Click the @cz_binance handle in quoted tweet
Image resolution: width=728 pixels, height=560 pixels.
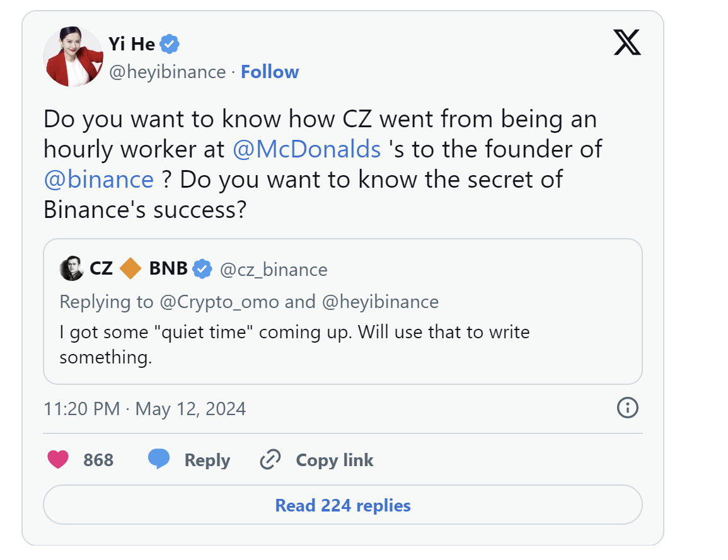pyautogui.click(x=274, y=270)
